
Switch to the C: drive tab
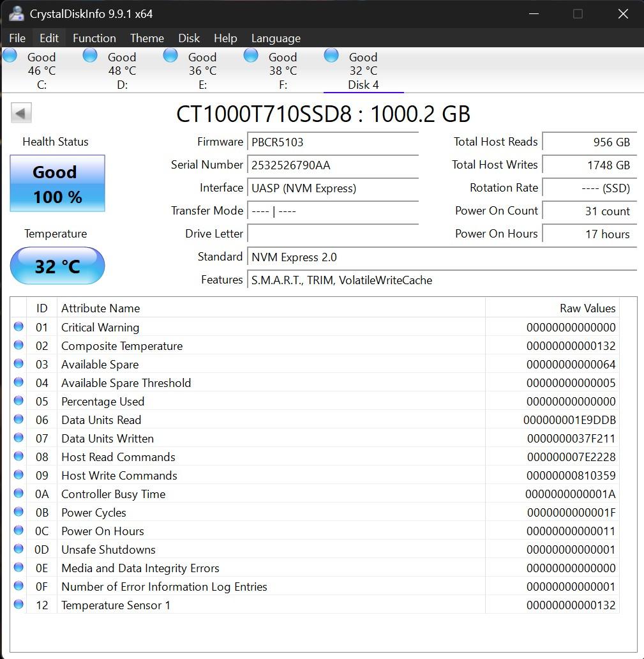tap(41, 70)
